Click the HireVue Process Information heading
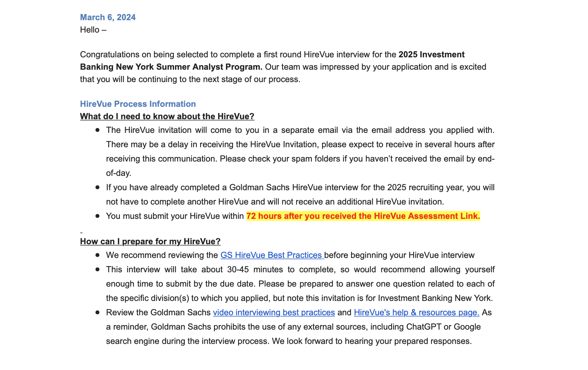The image size is (588, 370). click(138, 104)
